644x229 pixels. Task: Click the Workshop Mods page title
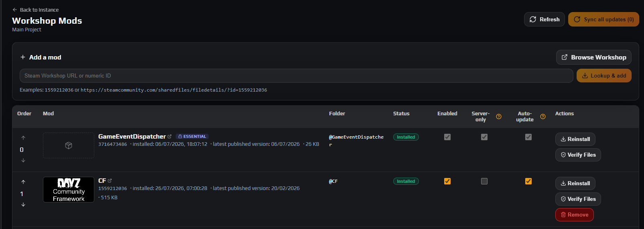point(47,20)
